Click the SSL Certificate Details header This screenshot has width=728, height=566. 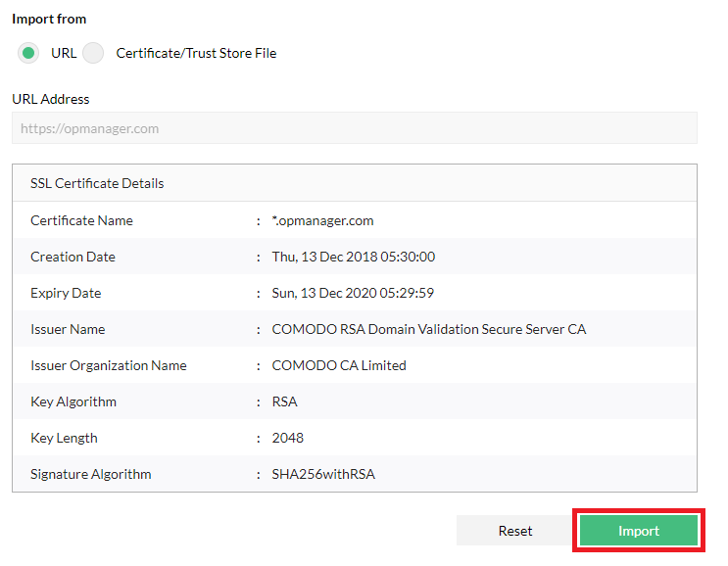(x=97, y=183)
